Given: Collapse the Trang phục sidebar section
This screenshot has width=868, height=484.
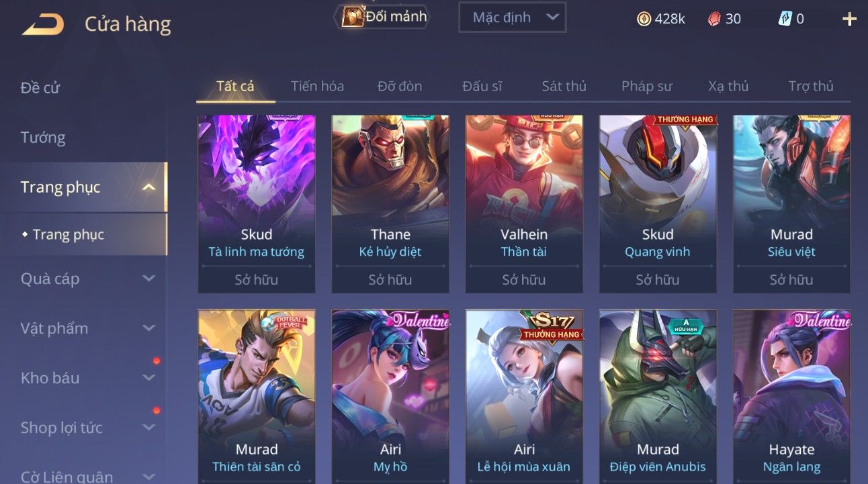Looking at the screenshot, I should 148,187.
